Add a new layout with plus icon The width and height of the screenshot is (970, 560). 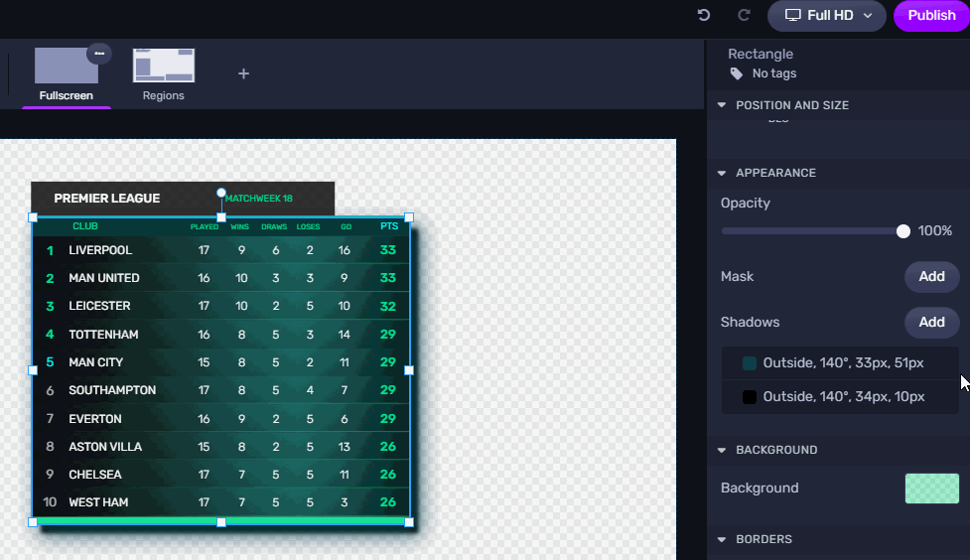click(243, 73)
